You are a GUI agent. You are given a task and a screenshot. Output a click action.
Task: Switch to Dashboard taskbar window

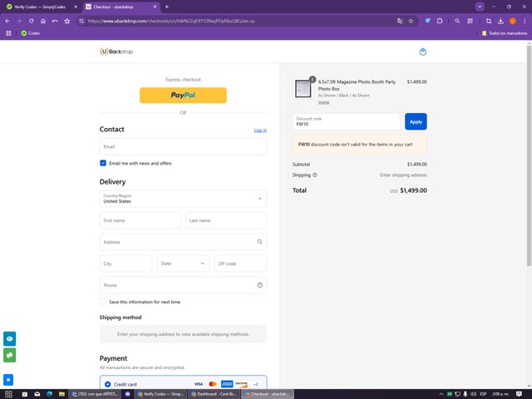pos(214,394)
